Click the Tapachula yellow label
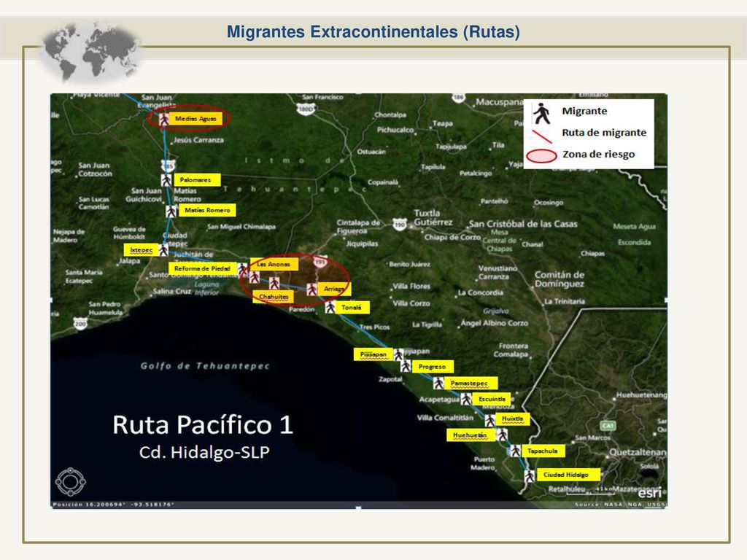The image size is (747, 560). coord(543,451)
